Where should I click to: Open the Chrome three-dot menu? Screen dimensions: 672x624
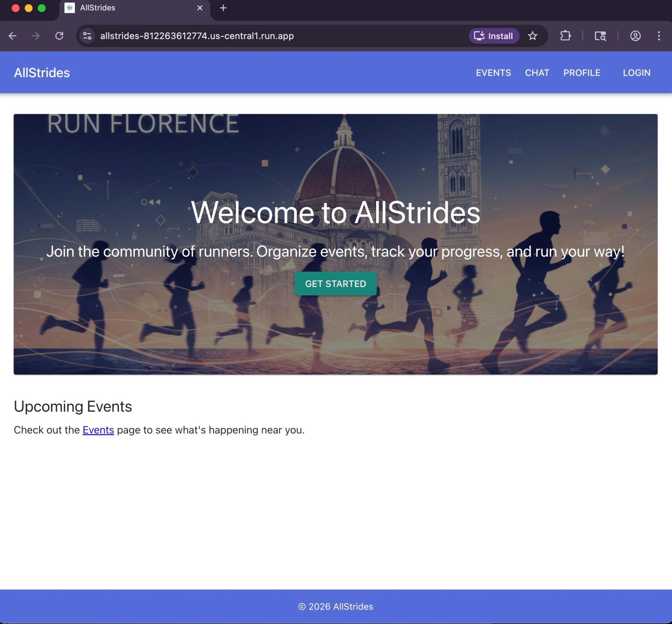[659, 36]
